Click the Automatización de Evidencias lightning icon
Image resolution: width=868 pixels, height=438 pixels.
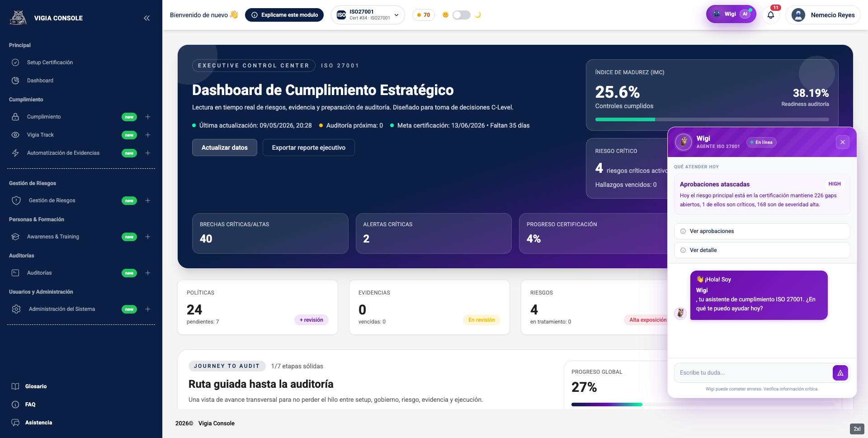[15, 153]
